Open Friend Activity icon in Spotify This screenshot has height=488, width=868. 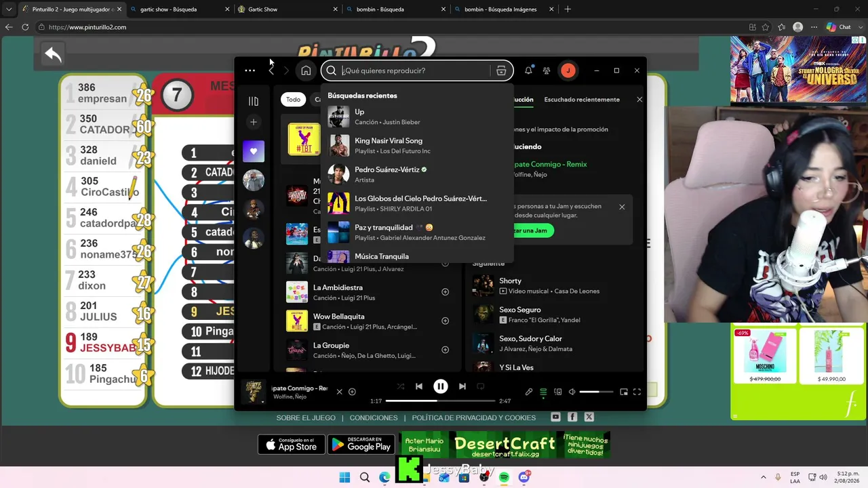point(547,70)
